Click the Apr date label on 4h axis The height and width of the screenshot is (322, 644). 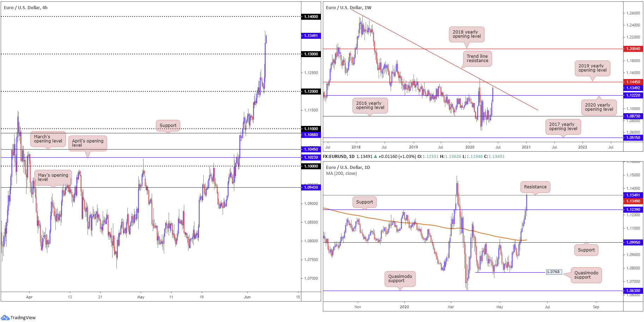pyautogui.click(x=29, y=297)
